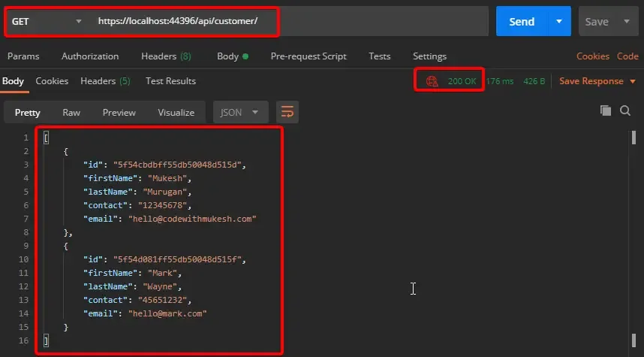Switch to the Params tab
644x357 pixels.
(23, 56)
